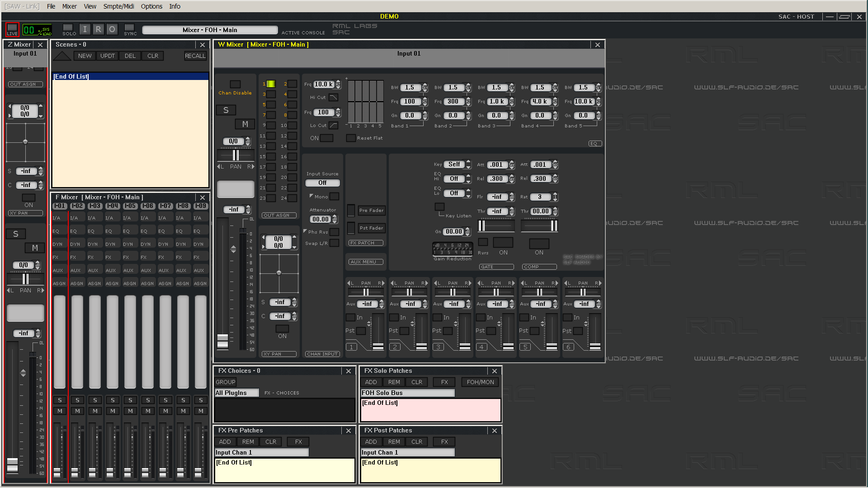Screen dimensions: 868x488
Task: Click the scene up-arrow triangle icon
Action: tap(62, 56)
